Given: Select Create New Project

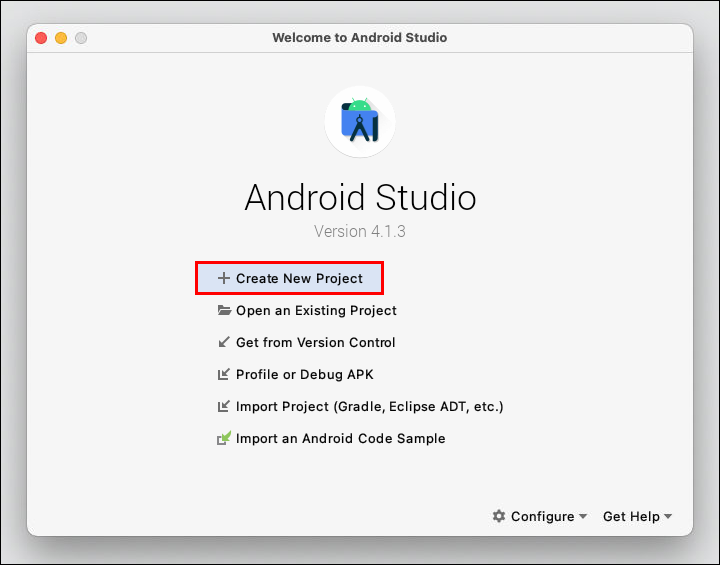Looking at the screenshot, I should tap(289, 278).
